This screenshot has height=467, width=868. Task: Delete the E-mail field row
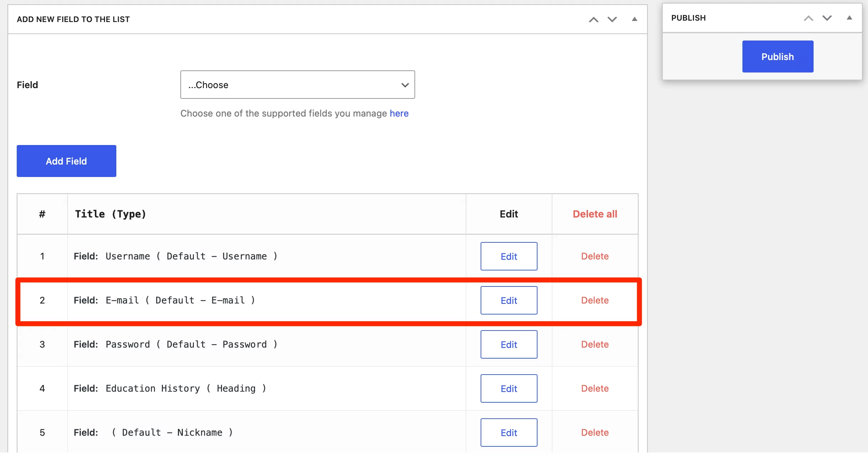595,300
